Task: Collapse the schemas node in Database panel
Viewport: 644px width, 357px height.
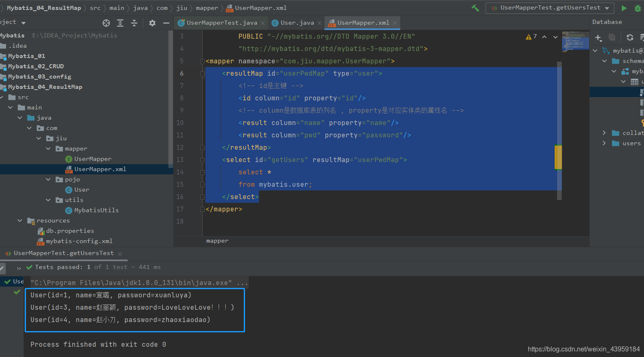Action: (x=604, y=61)
